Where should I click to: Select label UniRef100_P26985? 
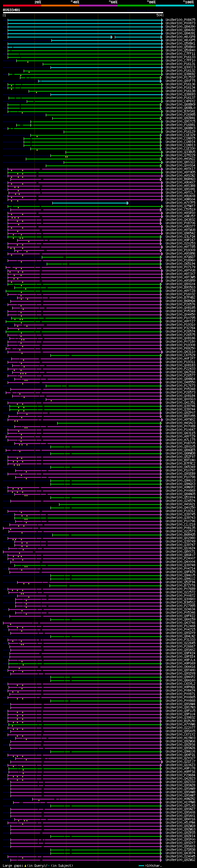click(x=180, y=115)
